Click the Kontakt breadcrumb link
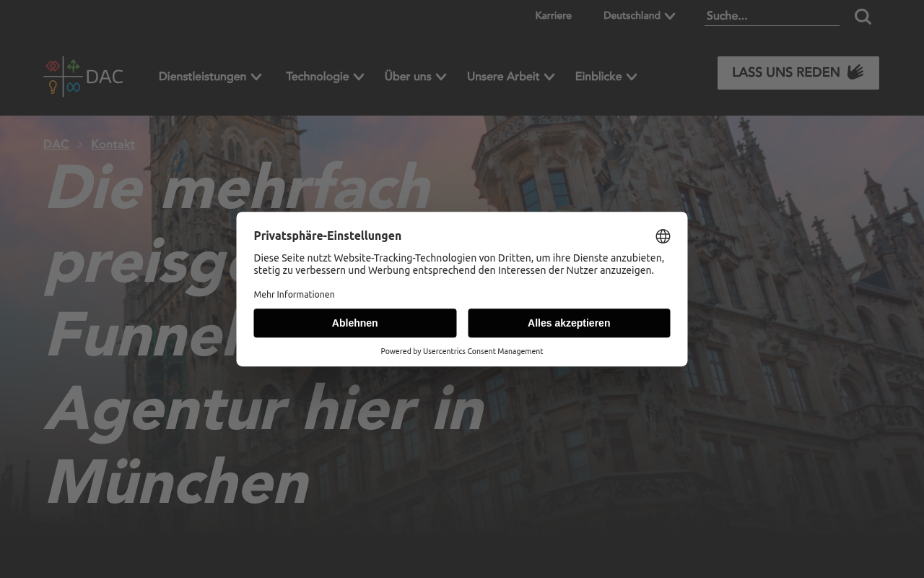Image resolution: width=924 pixels, height=578 pixels. pyautogui.click(x=113, y=144)
